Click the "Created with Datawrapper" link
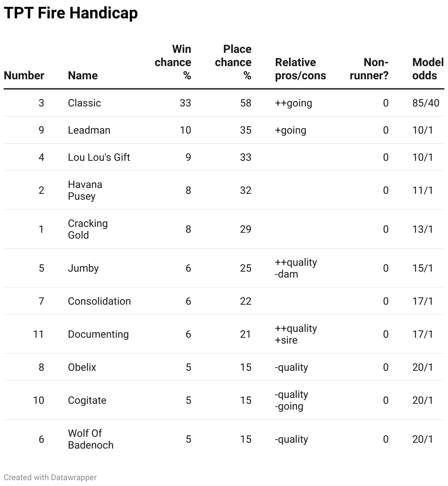Viewport: 448px width, 486px height. click(x=50, y=478)
